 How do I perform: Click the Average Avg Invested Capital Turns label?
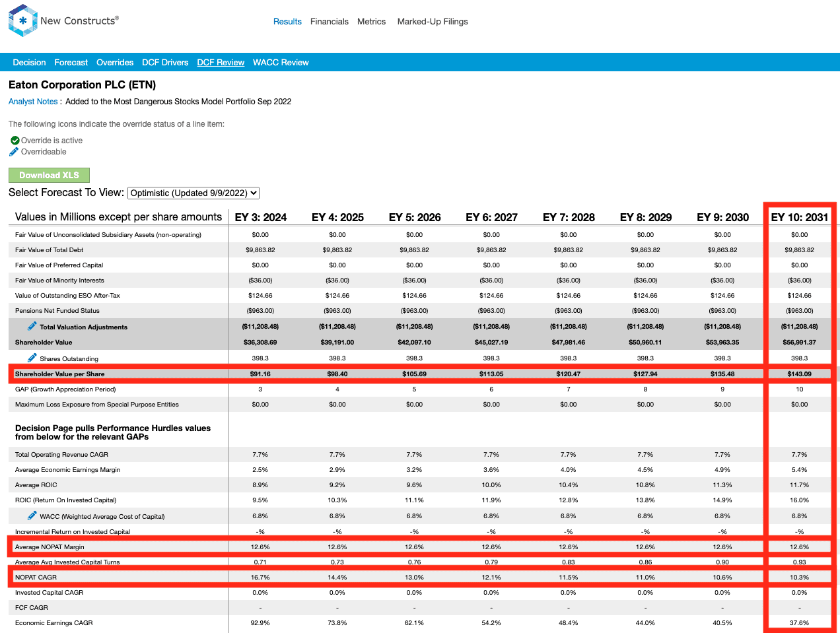coord(67,562)
